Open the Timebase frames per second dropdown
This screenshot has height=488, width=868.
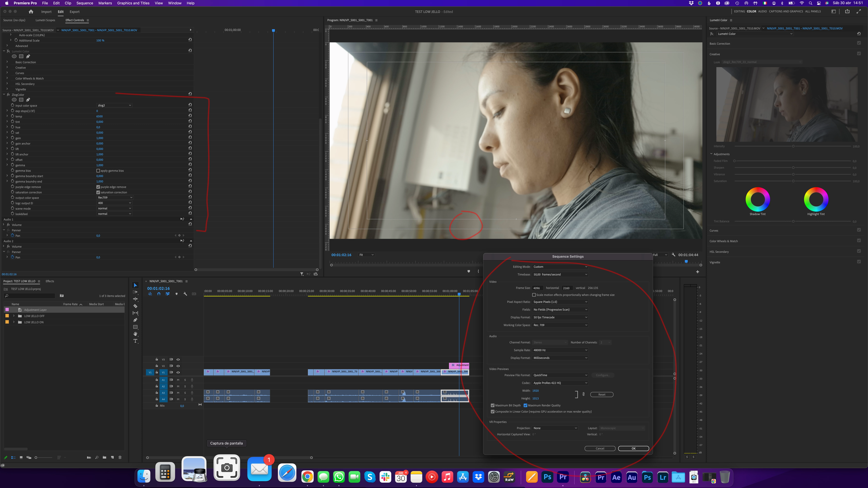[560, 274]
